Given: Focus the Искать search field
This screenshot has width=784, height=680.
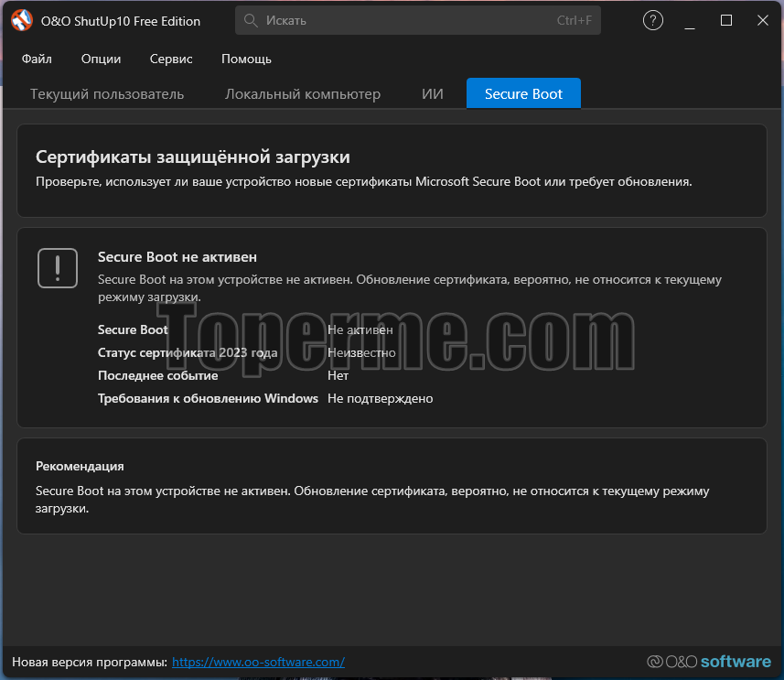Looking at the screenshot, I should pos(418,20).
